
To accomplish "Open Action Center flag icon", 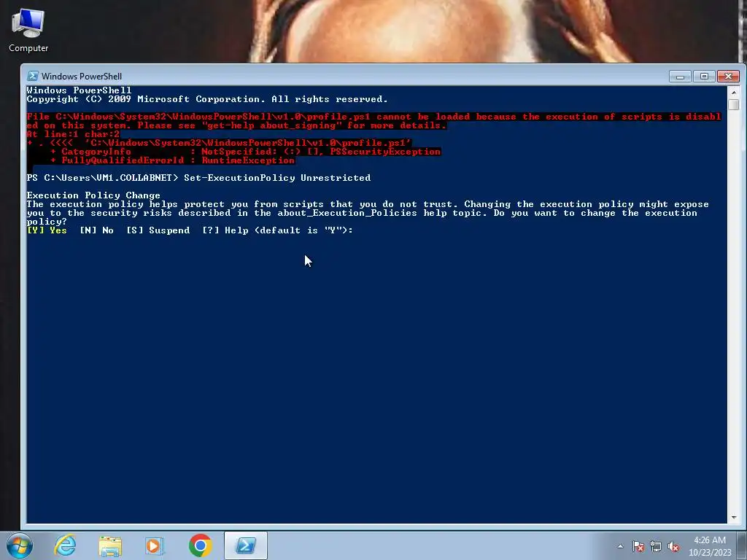I will [638, 546].
